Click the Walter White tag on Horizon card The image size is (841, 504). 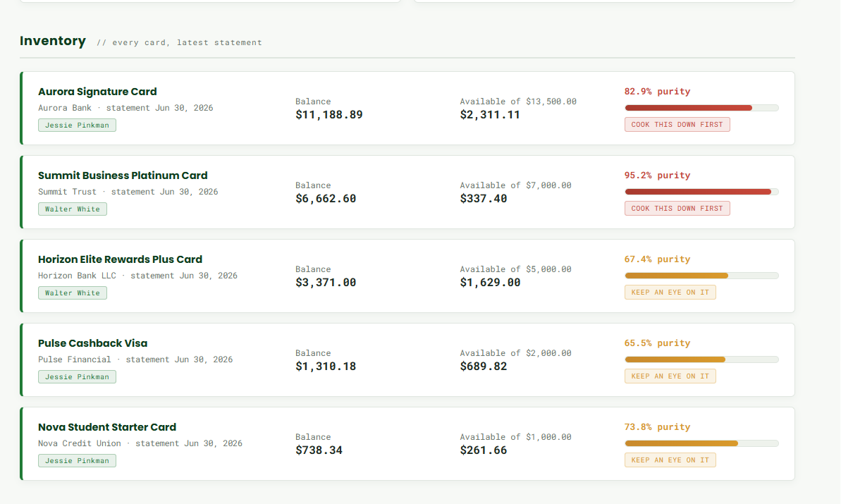[73, 293]
